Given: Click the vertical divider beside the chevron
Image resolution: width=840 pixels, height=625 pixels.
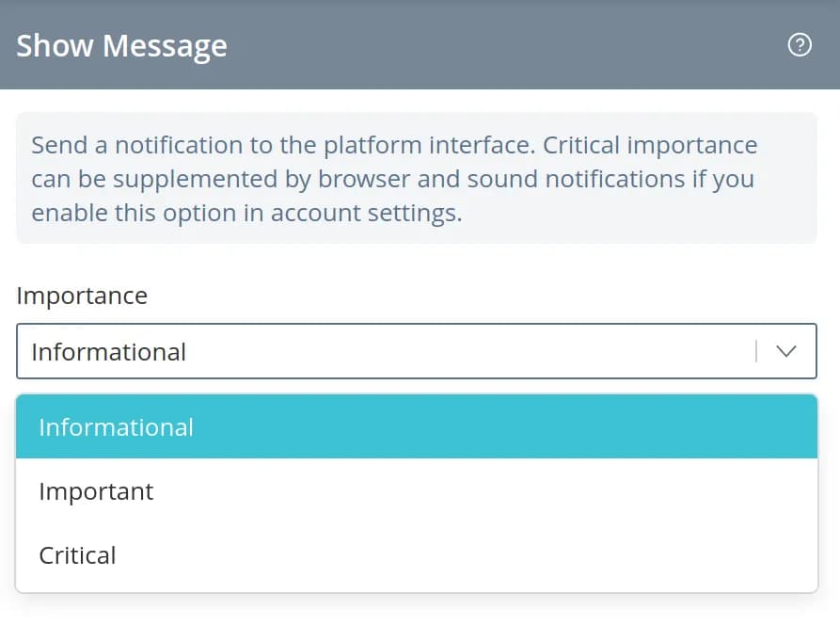Looking at the screenshot, I should (756, 351).
